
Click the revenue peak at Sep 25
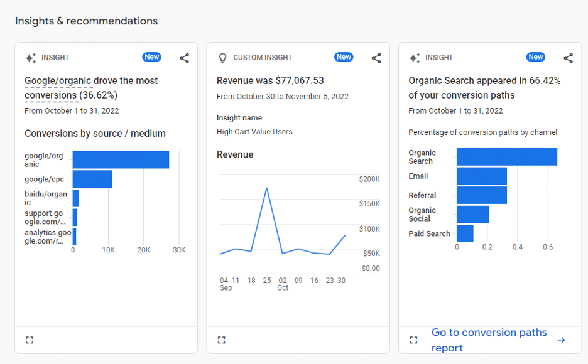[266, 188]
